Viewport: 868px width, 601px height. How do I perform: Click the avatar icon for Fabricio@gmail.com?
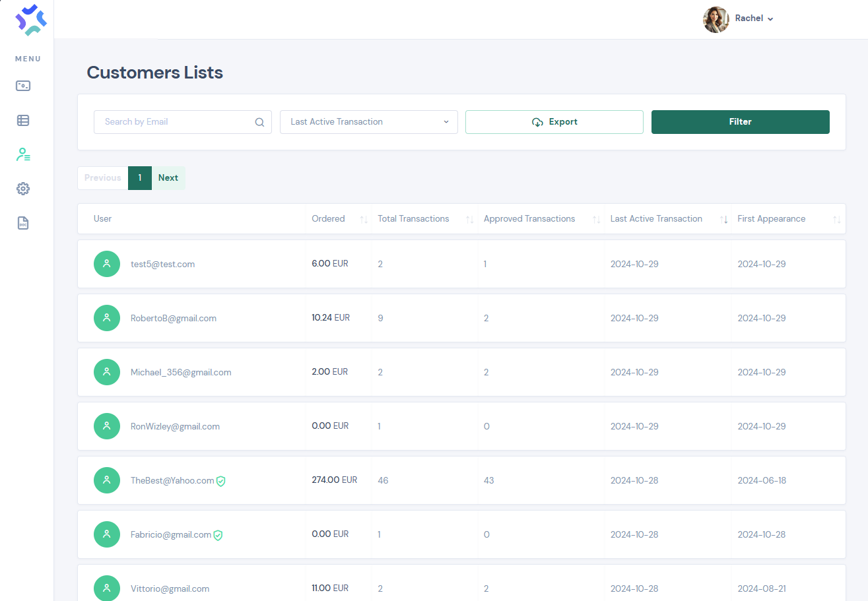click(x=107, y=534)
